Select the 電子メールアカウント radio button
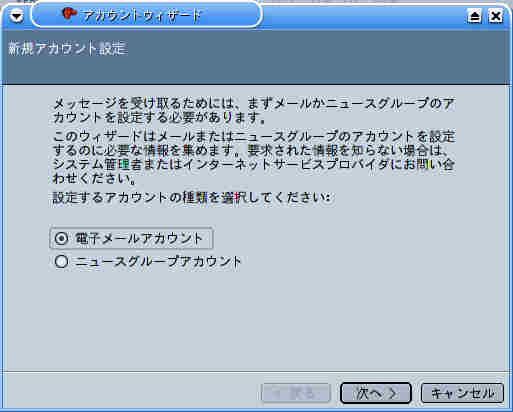Image resolution: width=513 pixels, height=412 pixels. pos(61,238)
